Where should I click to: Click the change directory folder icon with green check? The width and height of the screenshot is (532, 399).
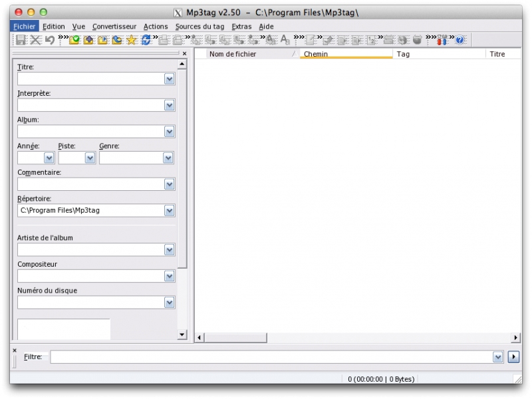click(x=74, y=40)
